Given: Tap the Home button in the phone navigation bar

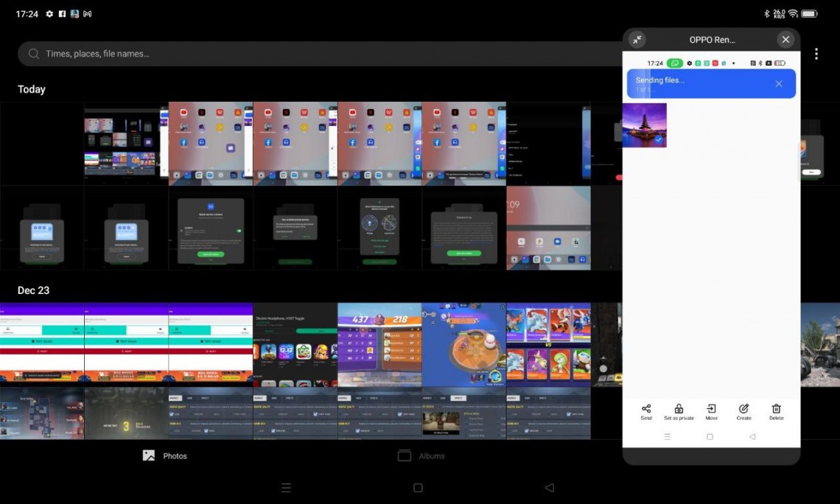Looking at the screenshot, I should 710,436.
